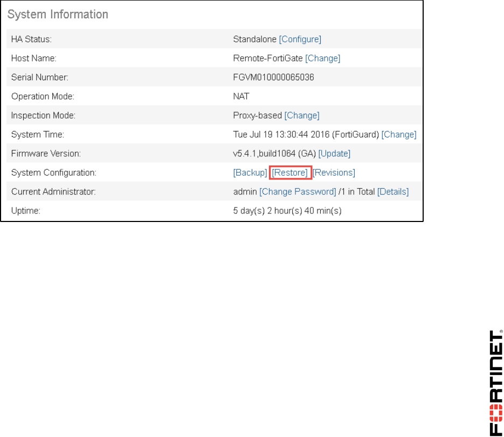504x437 pixels.
Task: Select the Remote-FortiGate host name text
Action: (x=268, y=58)
